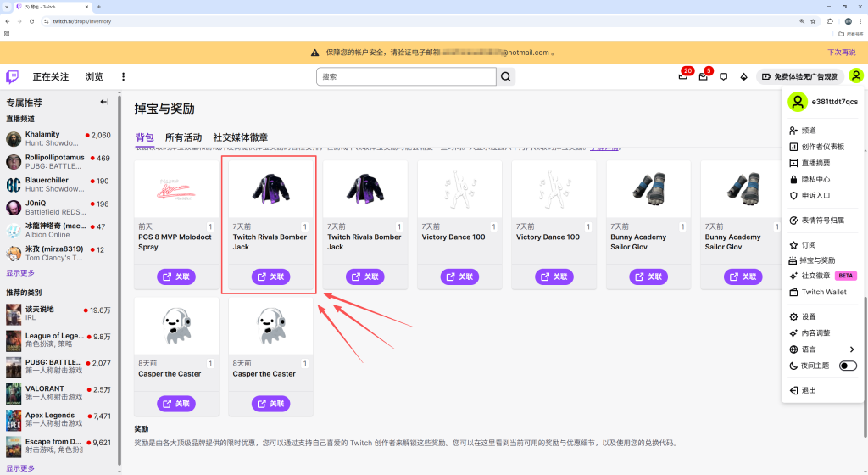Click the Twitch logo home icon
This screenshot has height=475, width=868.
pos(12,77)
